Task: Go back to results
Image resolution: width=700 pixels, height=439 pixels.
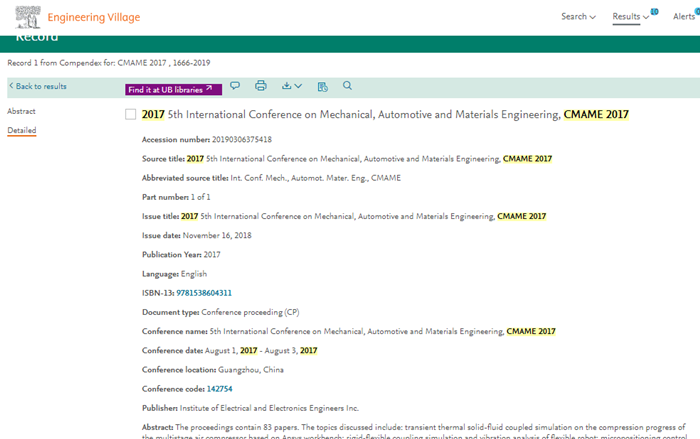Action: pos(38,86)
